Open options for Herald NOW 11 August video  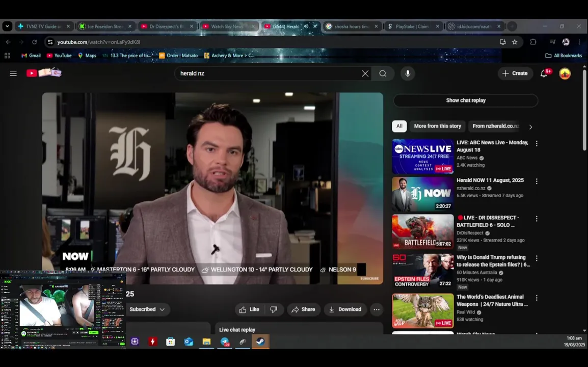tap(537, 181)
